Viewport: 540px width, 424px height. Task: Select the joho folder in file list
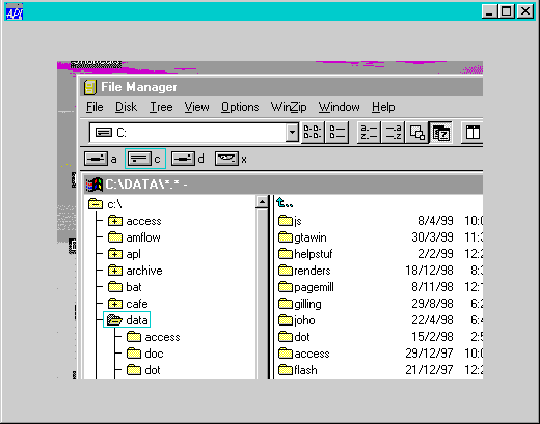click(297, 320)
